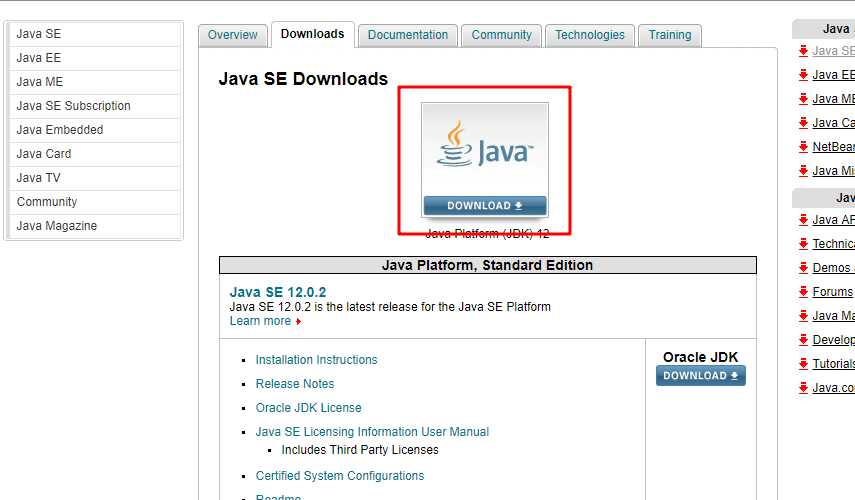The width and height of the screenshot is (855, 500).
Task: Open Java Card sidebar item
Action: click(x=95, y=154)
